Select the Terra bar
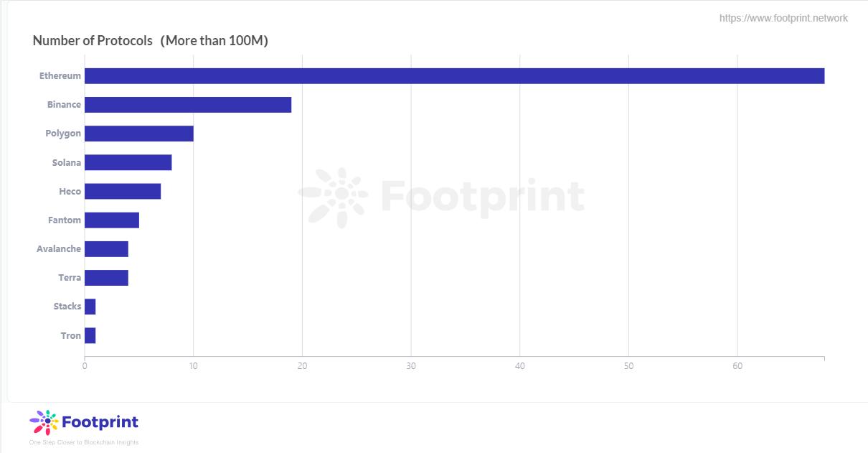Viewport: 868px width, 453px height. point(106,278)
